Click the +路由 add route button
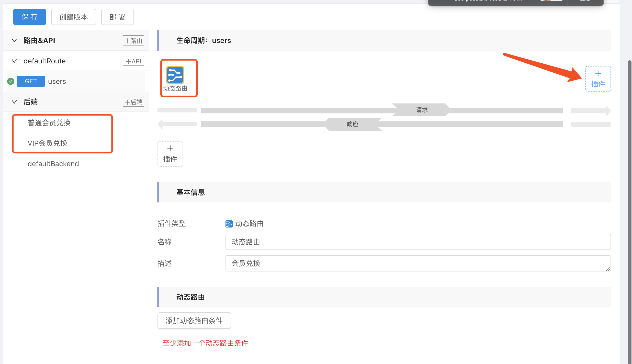Image resolution: width=632 pixels, height=364 pixels. pos(133,41)
